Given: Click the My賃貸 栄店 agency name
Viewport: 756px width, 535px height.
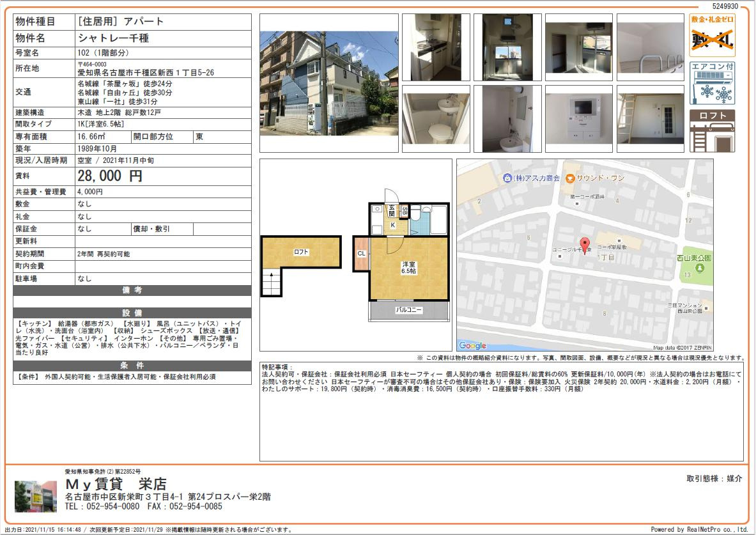Looking at the screenshot, I should pos(116,484).
